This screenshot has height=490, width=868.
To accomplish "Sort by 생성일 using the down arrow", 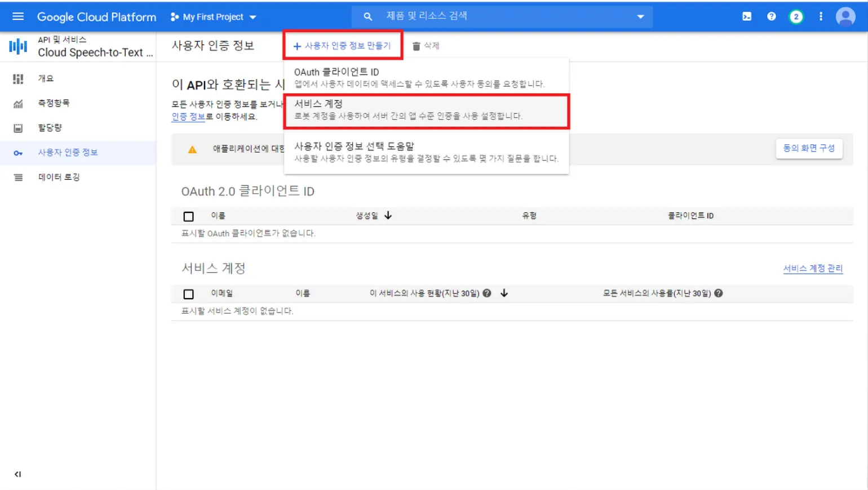I will pyautogui.click(x=388, y=215).
